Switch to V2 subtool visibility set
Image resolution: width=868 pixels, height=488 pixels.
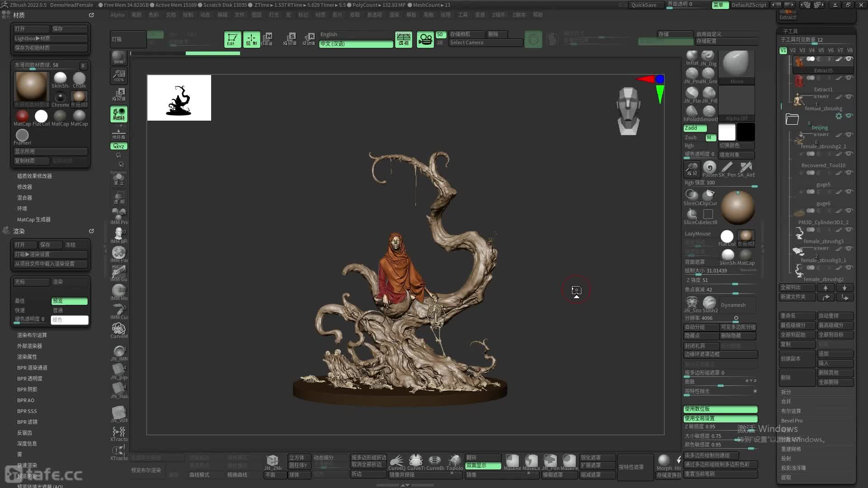point(793,50)
